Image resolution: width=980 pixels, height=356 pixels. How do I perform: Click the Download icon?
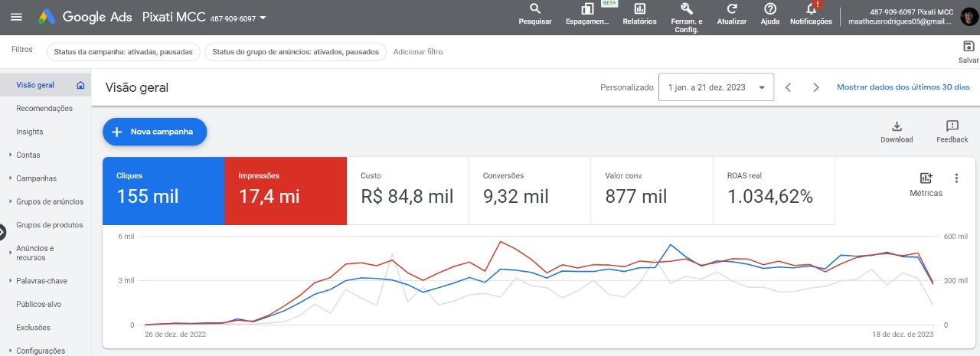pos(897,127)
